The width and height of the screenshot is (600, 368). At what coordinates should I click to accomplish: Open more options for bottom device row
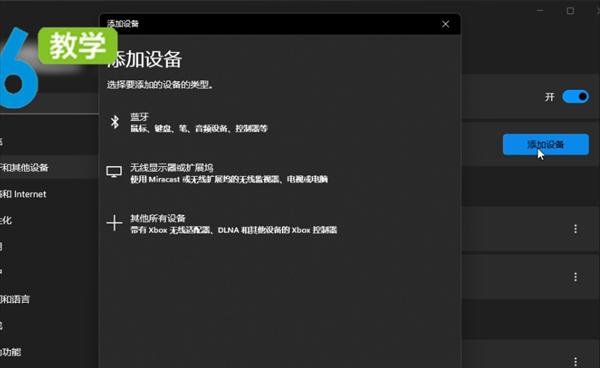tap(576, 361)
